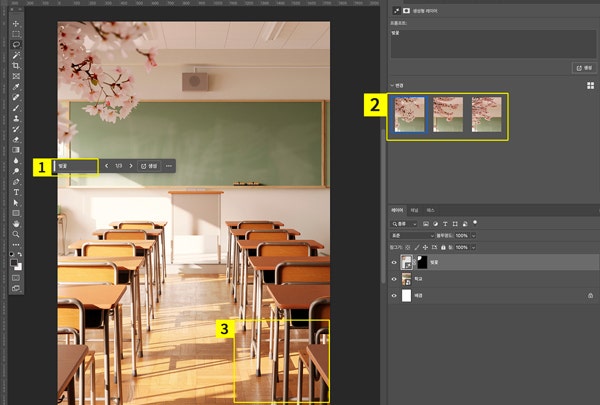Open the blending mode dropdown
This screenshot has width=600, height=405.
412,236
